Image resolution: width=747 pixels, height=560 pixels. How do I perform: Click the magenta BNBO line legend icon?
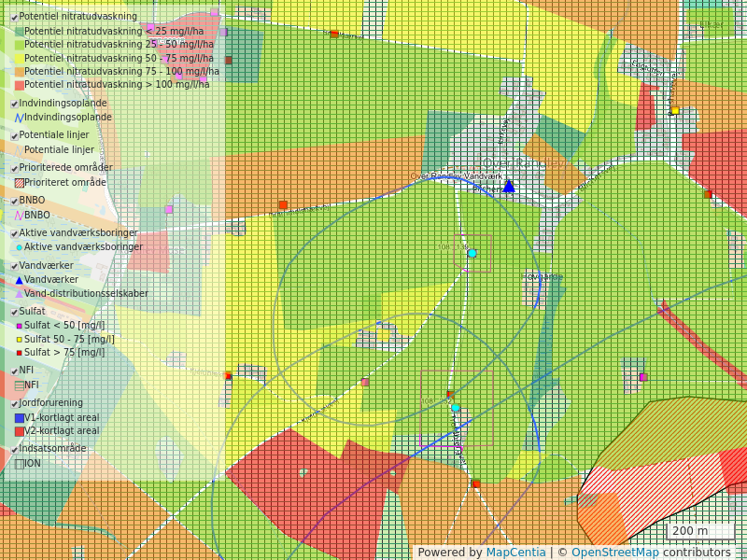click(x=19, y=215)
